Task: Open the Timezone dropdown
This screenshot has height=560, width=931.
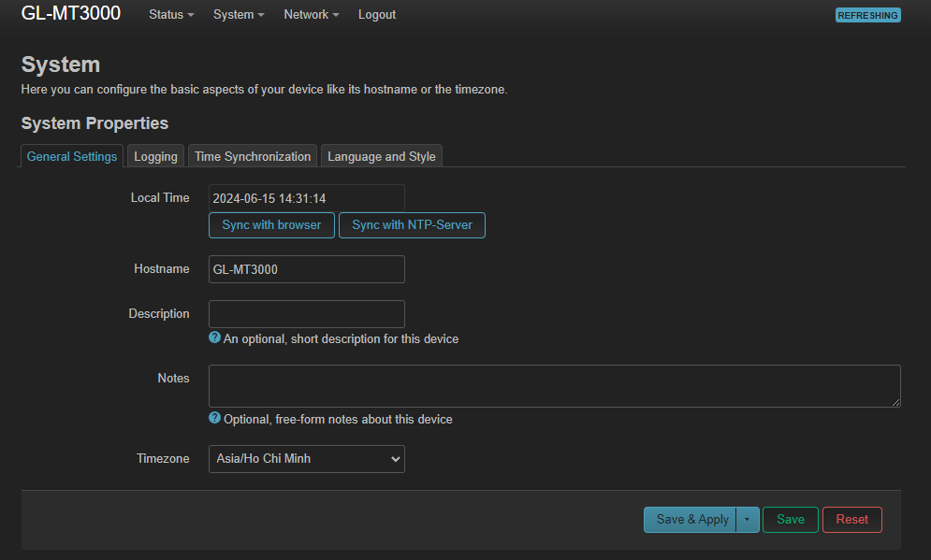Action: [306, 459]
